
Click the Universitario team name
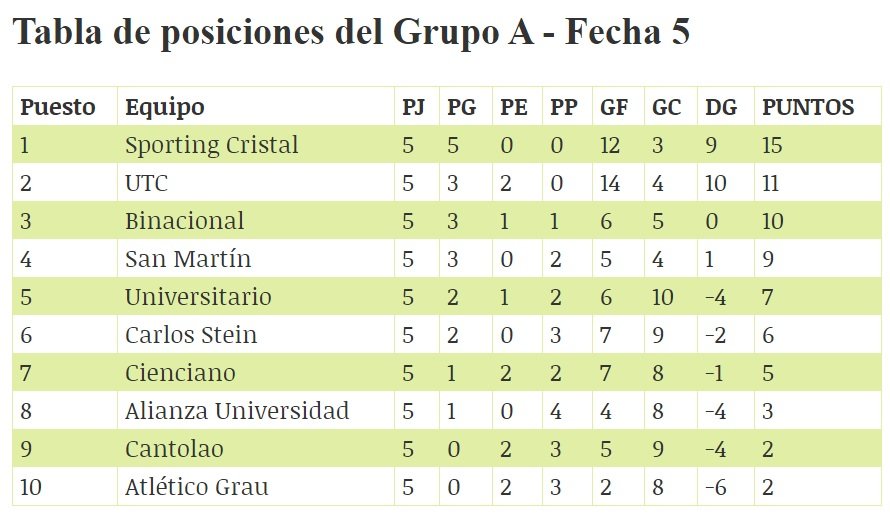click(x=198, y=297)
